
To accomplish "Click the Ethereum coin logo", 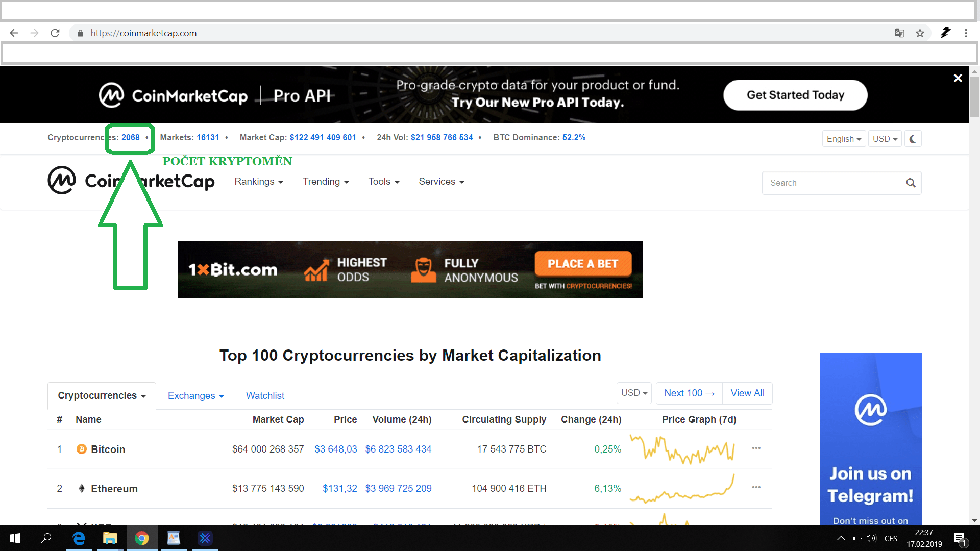I will point(81,488).
